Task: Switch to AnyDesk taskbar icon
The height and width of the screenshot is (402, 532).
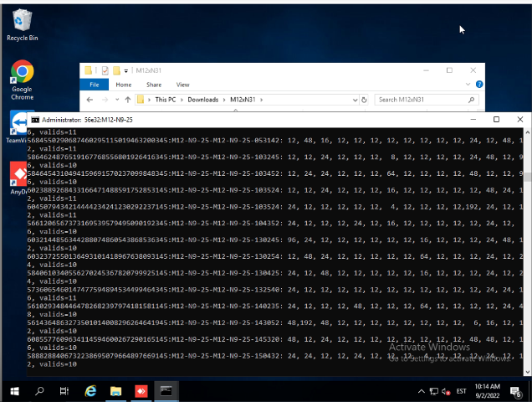Action: (x=141, y=391)
